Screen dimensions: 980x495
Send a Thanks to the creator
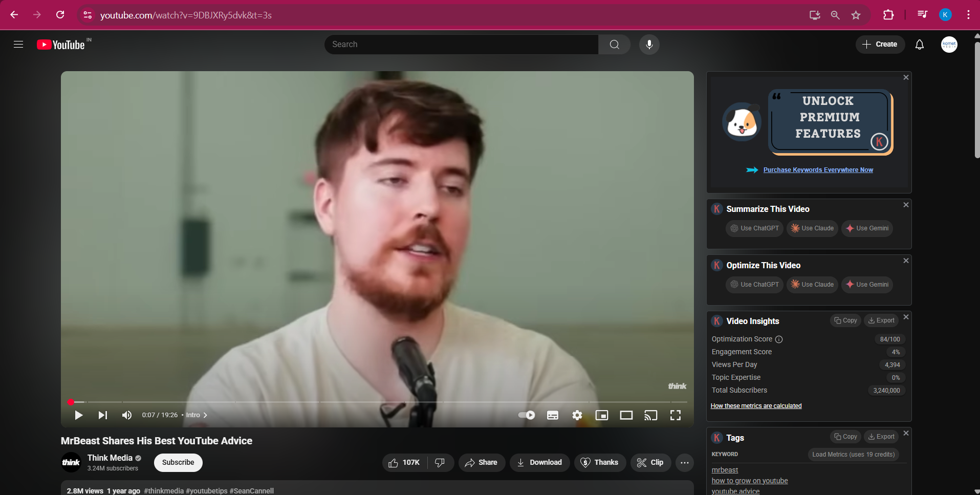[600, 463]
